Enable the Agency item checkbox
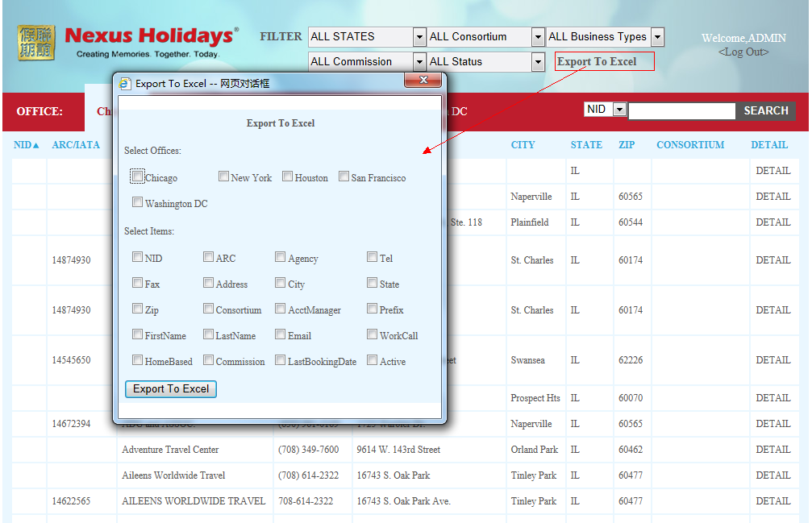 [280, 256]
